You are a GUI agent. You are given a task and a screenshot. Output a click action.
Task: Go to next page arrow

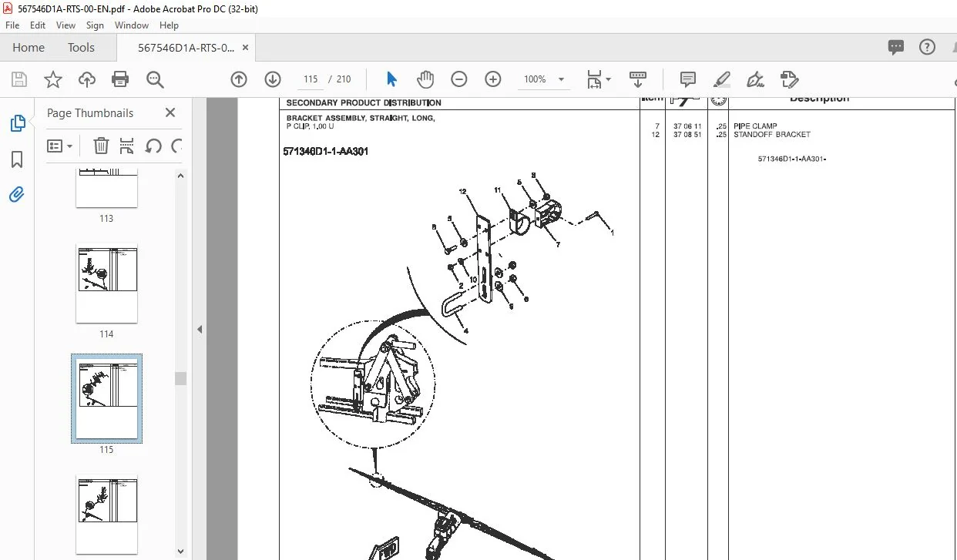click(x=273, y=79)
